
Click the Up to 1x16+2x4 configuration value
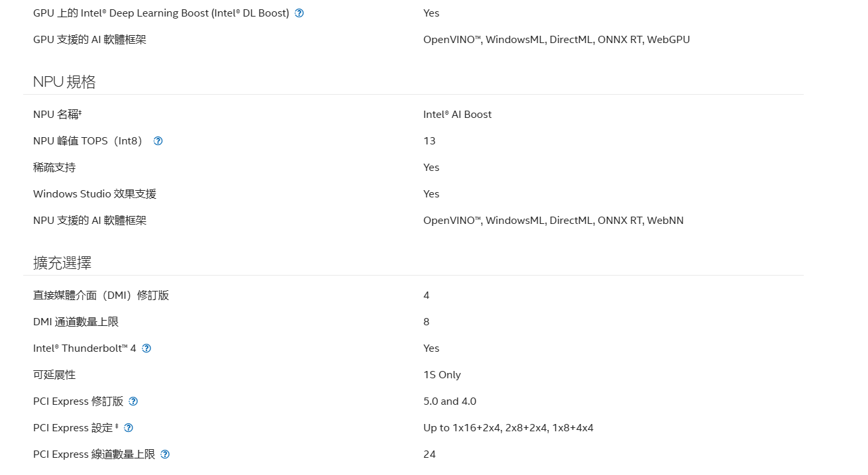coord(508,428)
